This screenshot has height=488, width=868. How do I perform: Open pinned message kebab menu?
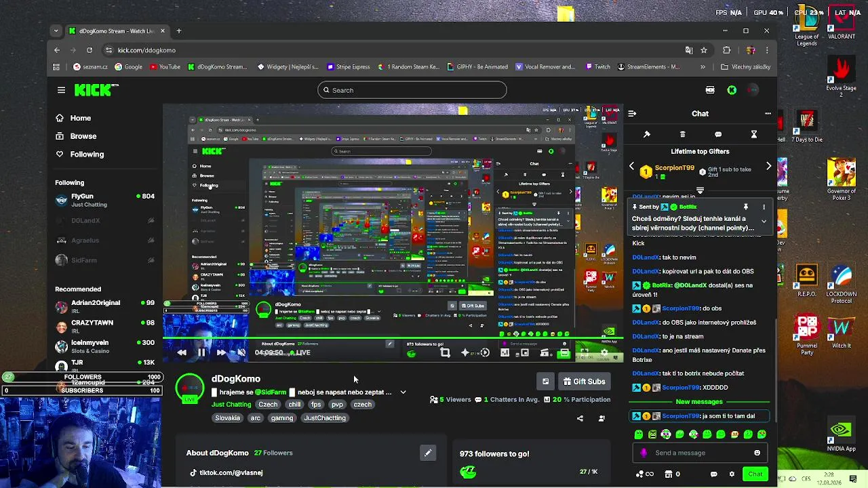[x=764, y=207]
